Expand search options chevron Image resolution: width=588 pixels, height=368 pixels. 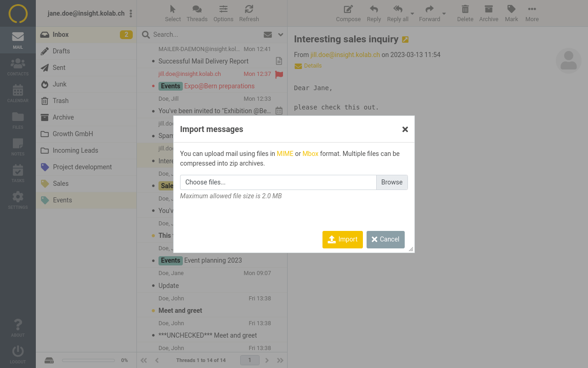(x=281, y=34)
